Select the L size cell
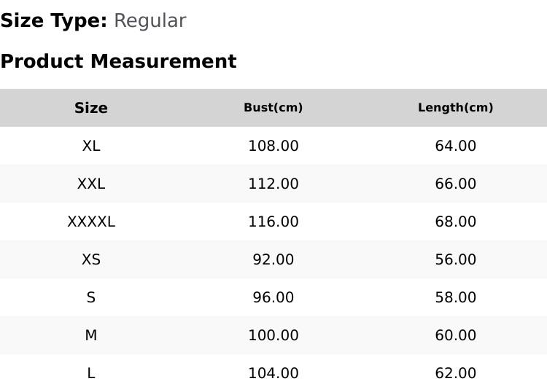547x392 pixels. (91, 373)
